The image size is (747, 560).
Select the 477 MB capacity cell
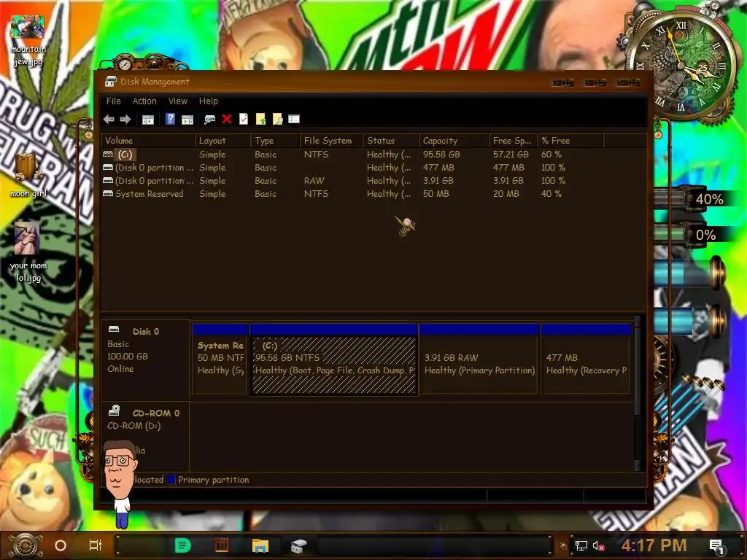pyautogui.click(x=438, y=168)
